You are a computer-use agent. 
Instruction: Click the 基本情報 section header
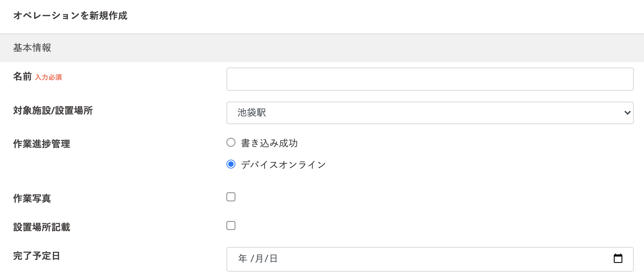pos(32,48)
